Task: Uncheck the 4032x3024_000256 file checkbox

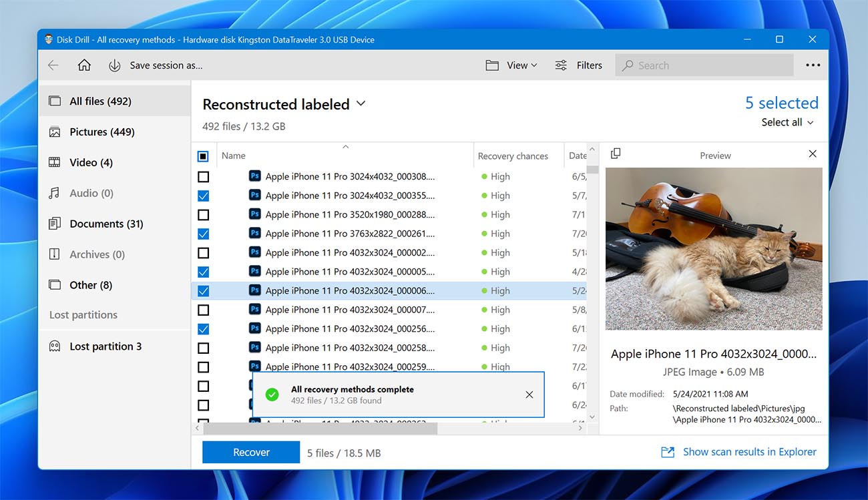Action: click(x=203, y=329)
